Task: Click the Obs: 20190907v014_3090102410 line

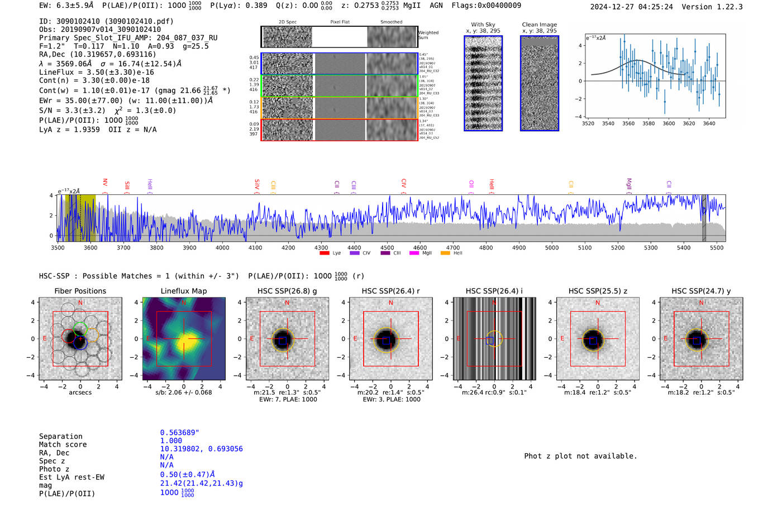Action: (x=100, y=30)
